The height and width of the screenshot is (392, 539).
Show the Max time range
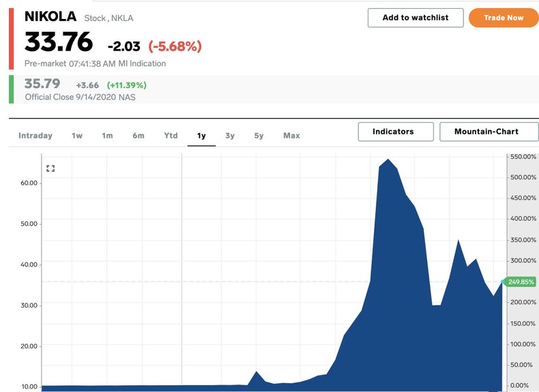pos(291,136)
